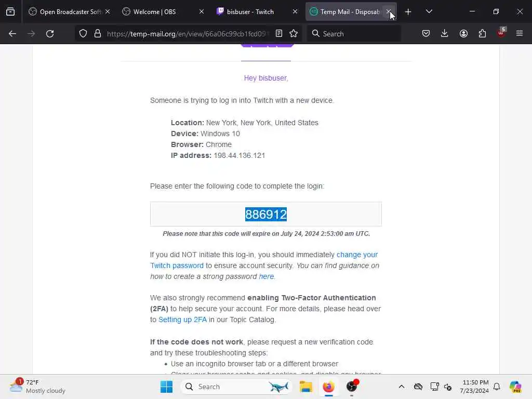Open the Firefox account menu
This screenshot has width=532, height=399.
pyautogui.click(x=463, y=34)
